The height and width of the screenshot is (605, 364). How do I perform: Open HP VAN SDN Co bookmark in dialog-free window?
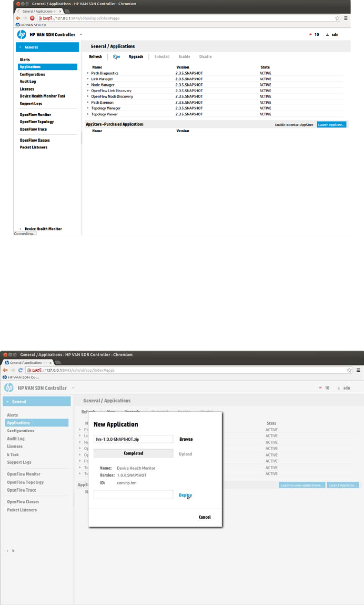coord(32,25)
